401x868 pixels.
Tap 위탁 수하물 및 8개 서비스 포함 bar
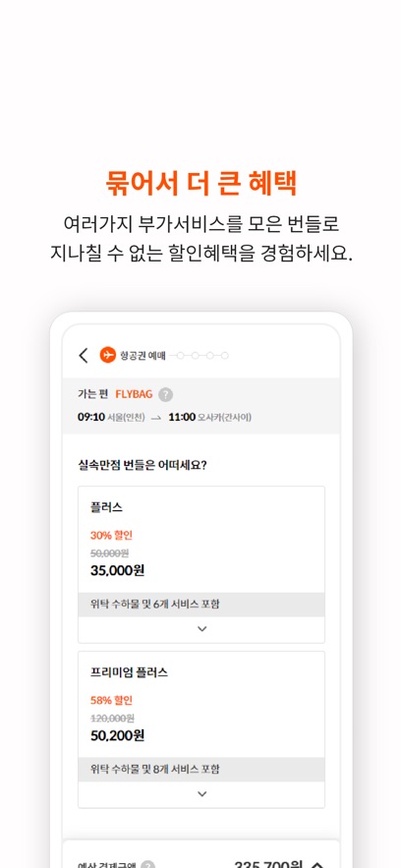tap(201, 770)
